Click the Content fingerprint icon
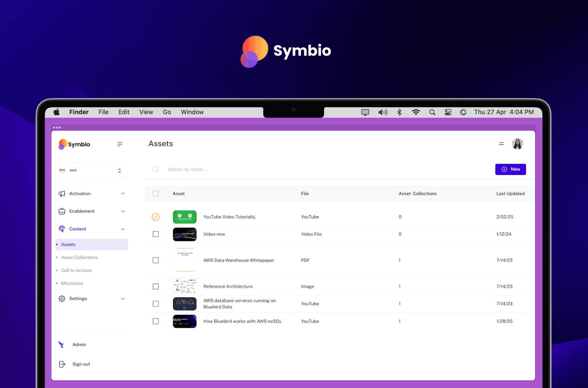 coord(62,229)
